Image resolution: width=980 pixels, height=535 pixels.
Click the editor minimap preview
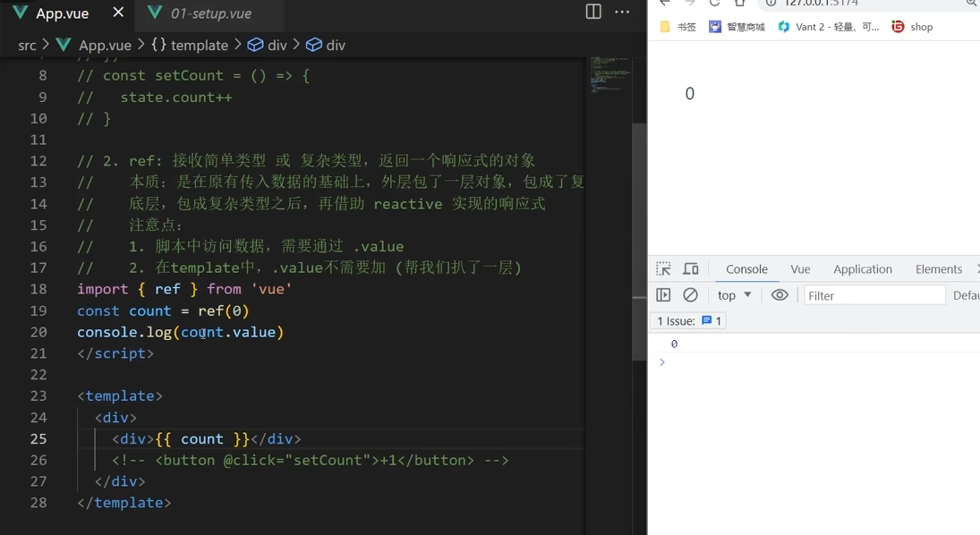609,74
